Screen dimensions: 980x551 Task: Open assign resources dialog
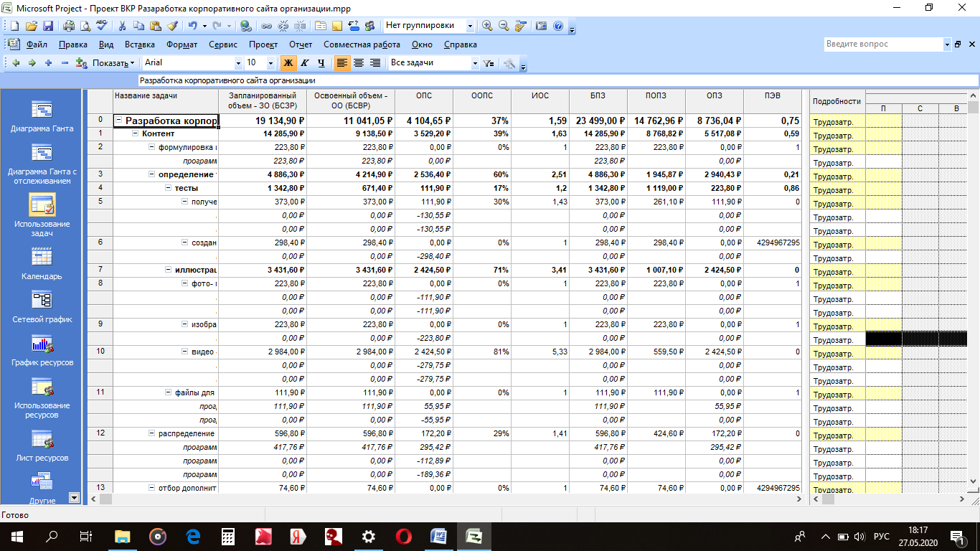pos(370,26)
